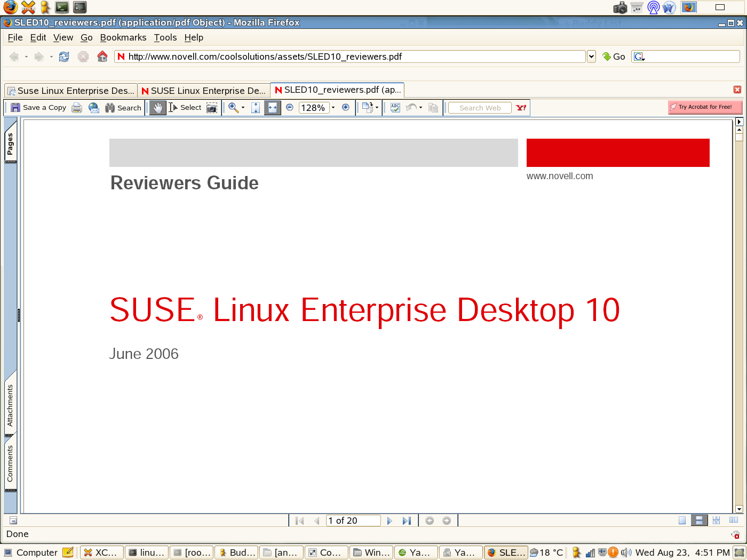
Task: Activate the text Select tool
Action: tap(185, 108)
